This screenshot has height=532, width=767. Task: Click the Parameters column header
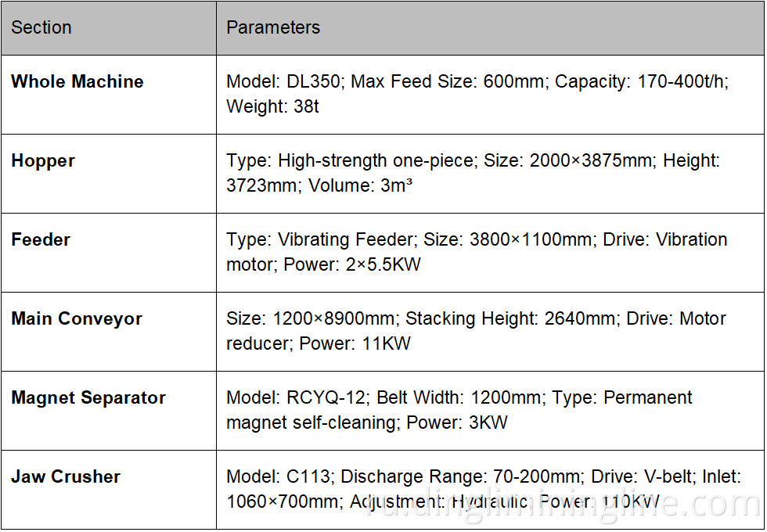[273, 27]
